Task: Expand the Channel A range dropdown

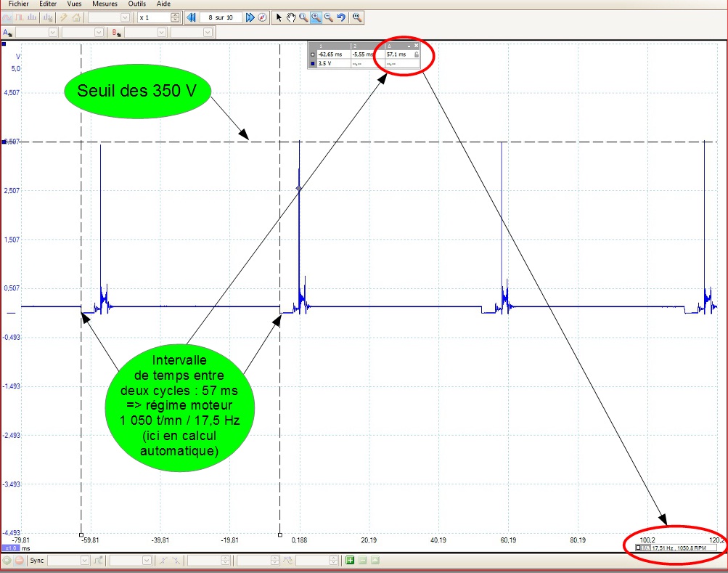Action: pos(52,33)
